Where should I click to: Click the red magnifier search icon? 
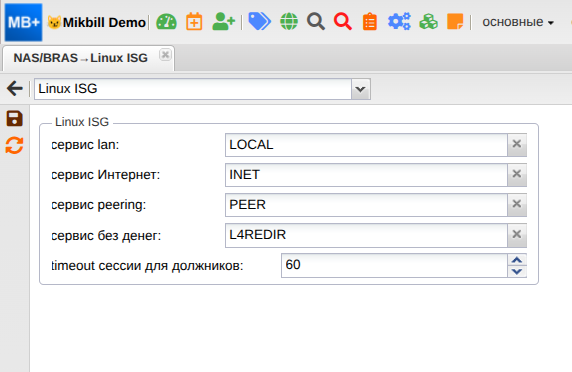pyautogui.click(x=343, y=22)
